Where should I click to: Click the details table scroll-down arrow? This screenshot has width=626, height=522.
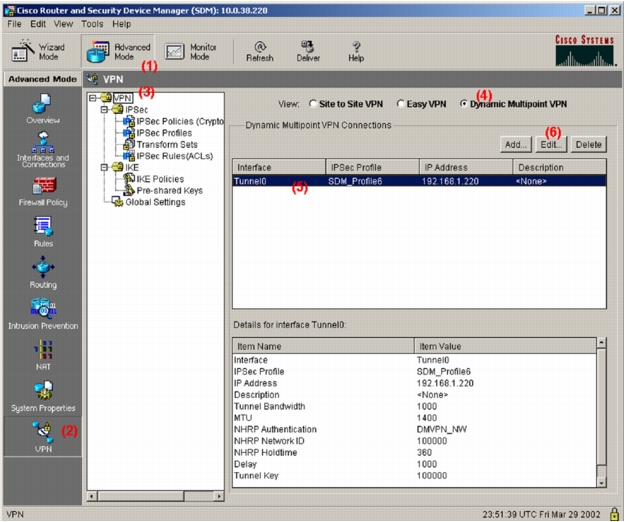601,483
